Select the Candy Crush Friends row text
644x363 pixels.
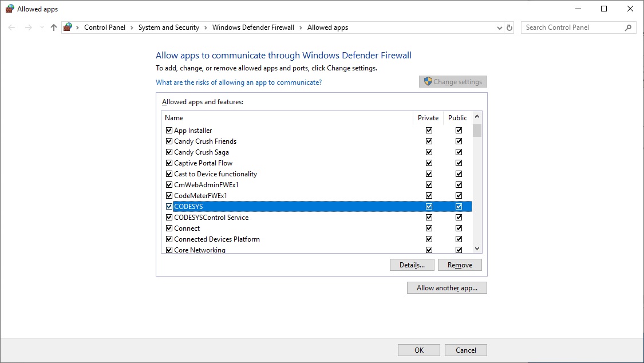[206, 141]
